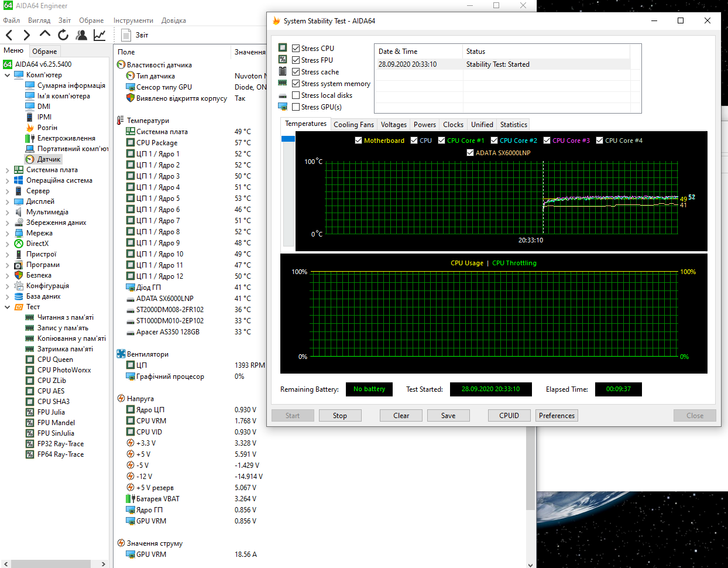Enable Stress GPU(s) checkbox
This screenshot has width=728, height=568.
pyautogui.click(x=296, y=107)
